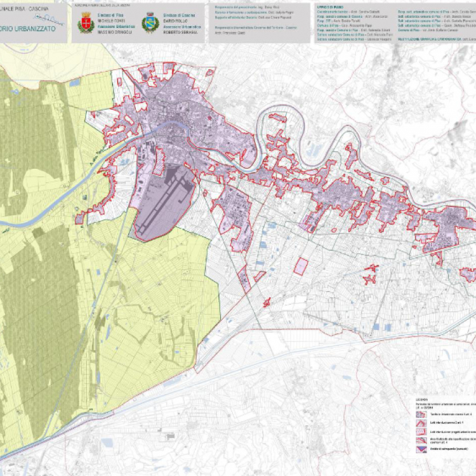Click the airport runway area on the map

(x=165, y=203)
